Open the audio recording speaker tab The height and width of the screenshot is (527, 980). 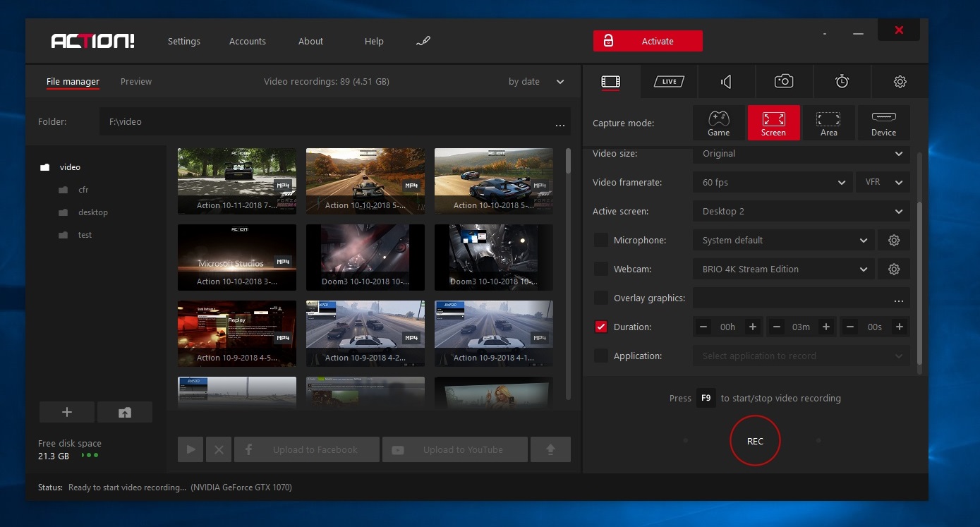click(726, 82)
